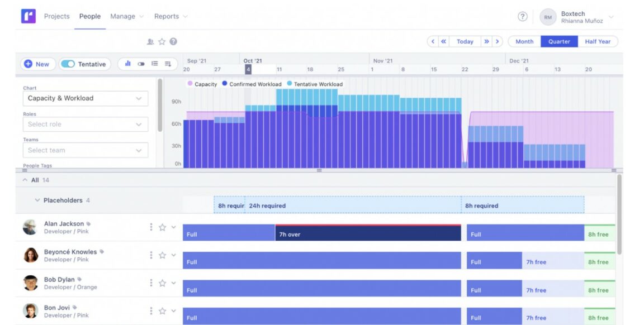Viewport: 644px width, 325px height.
Task: Collapse the Placeholders group
Action: tap(37, 200)
